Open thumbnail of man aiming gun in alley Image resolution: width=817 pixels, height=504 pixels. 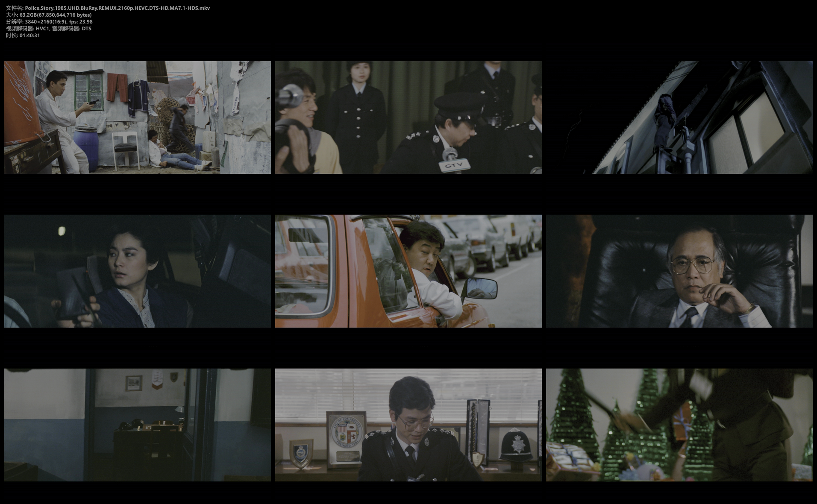click(138, 117)
